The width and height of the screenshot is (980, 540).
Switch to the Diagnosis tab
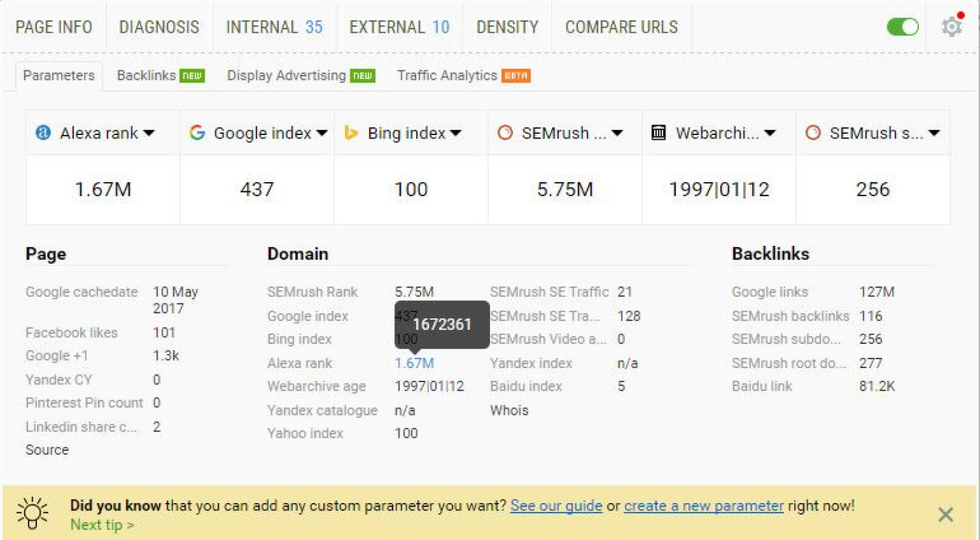(x=159, y=27)
